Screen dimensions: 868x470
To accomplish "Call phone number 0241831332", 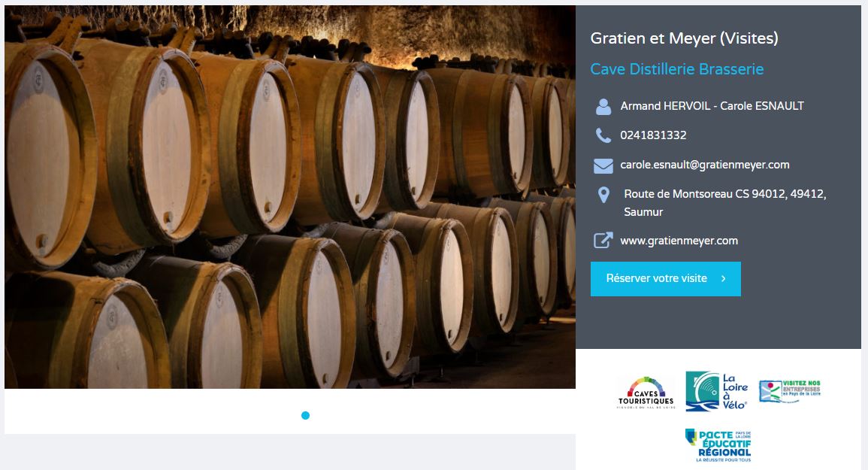I will (653, 135).
